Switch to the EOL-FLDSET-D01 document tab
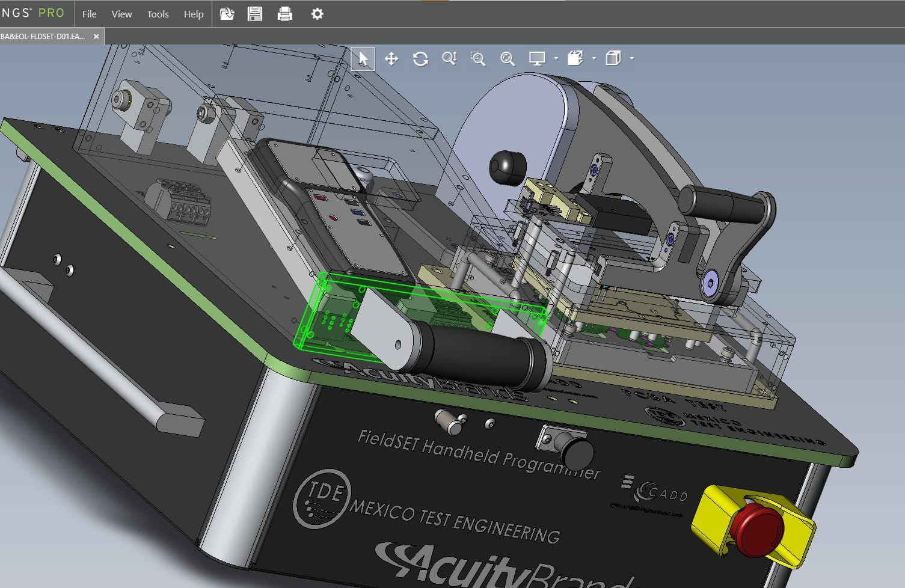The height and width of the screenshot is (588, 905). [x=43, y=37]
